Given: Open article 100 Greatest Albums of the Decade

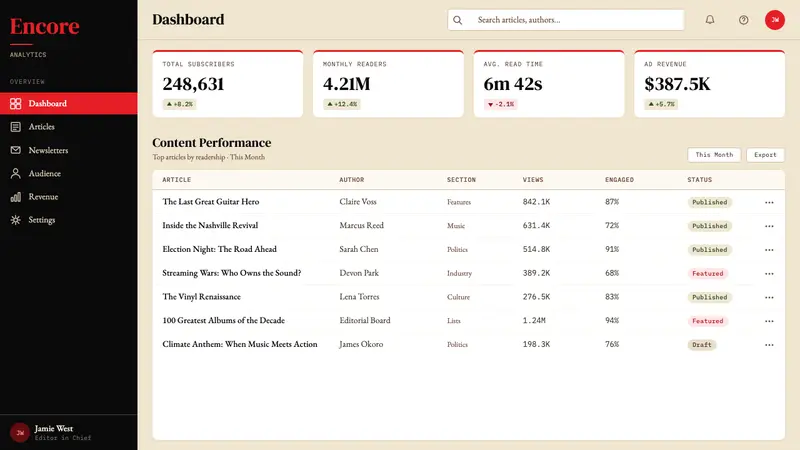Looking at the screenshot, I should pos(223,320).
